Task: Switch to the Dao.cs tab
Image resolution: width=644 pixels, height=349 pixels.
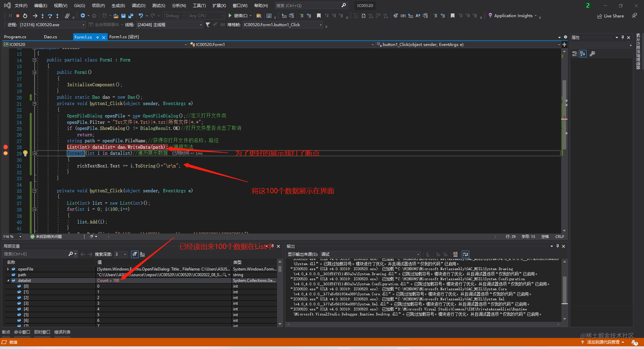Action: 50,37
